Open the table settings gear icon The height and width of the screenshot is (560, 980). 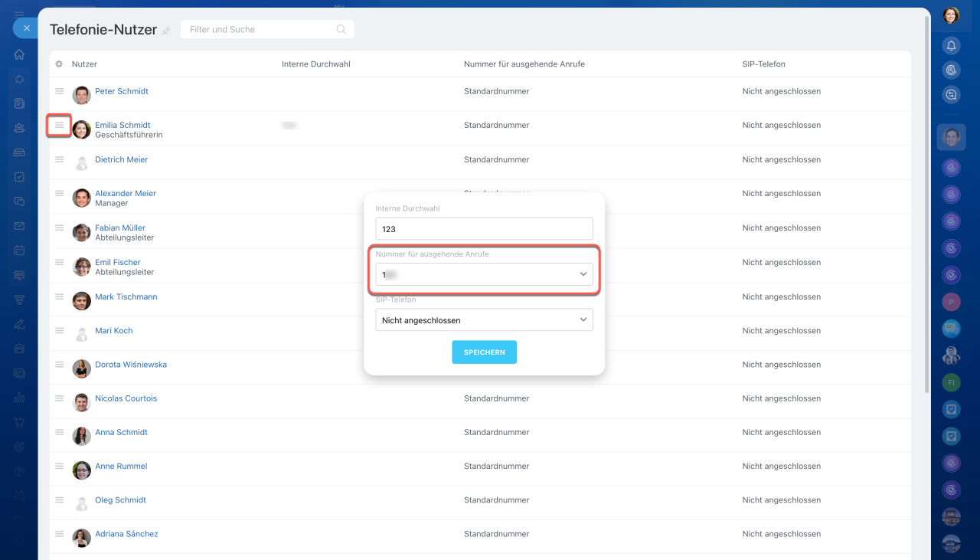pos(59,64)
